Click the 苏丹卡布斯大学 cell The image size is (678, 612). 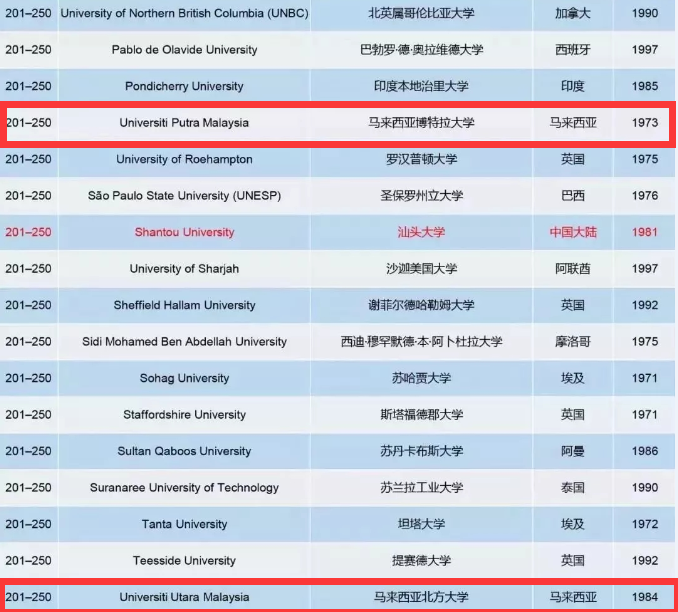coord(421,451)
